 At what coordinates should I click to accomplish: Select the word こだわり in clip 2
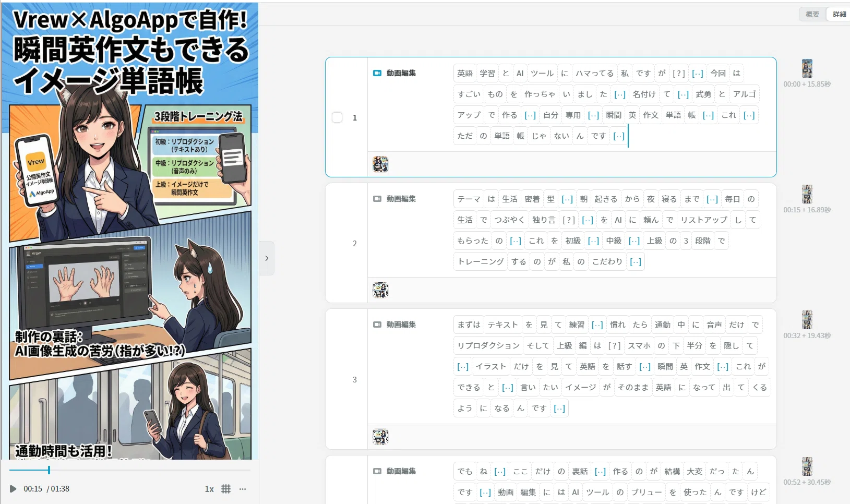click(607, 262)
